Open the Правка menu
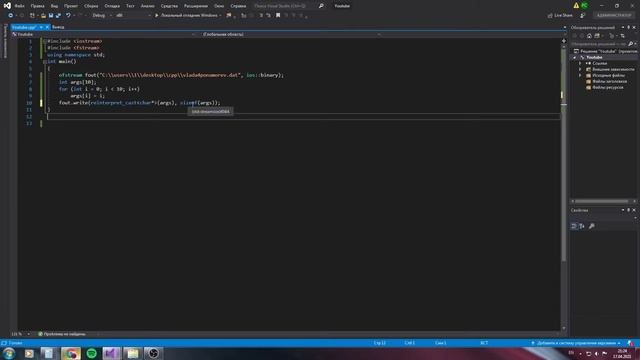 coord(37,6)
